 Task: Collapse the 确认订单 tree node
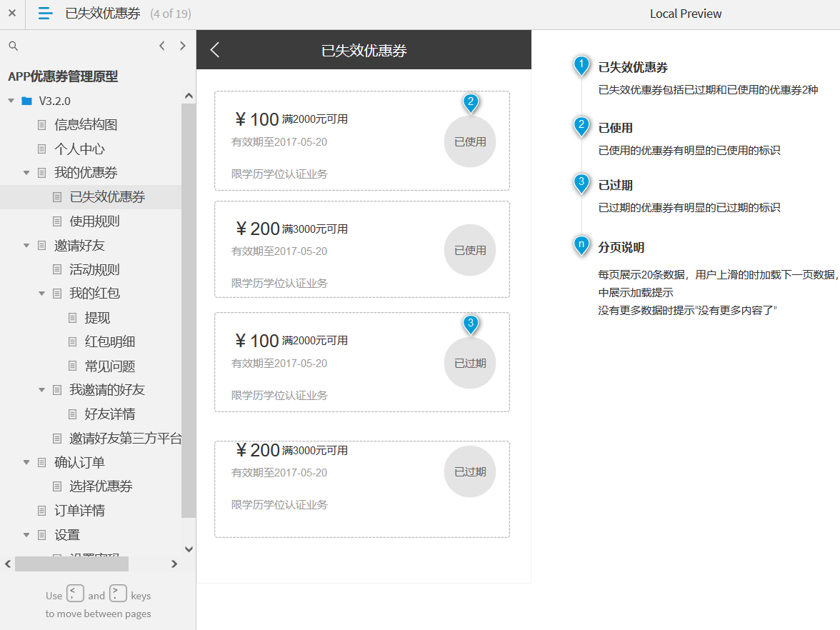(26, 462)
